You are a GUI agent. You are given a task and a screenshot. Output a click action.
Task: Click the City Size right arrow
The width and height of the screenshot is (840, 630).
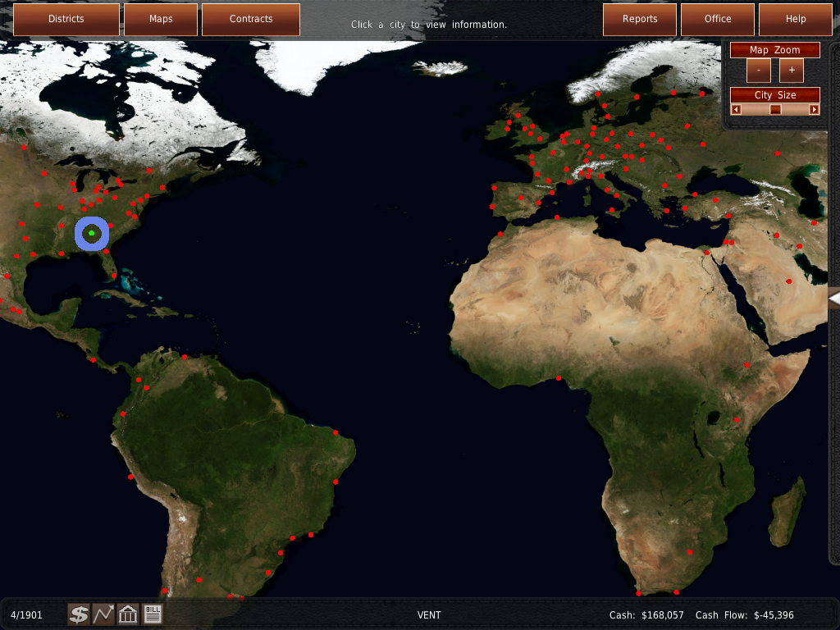point(814,109)
